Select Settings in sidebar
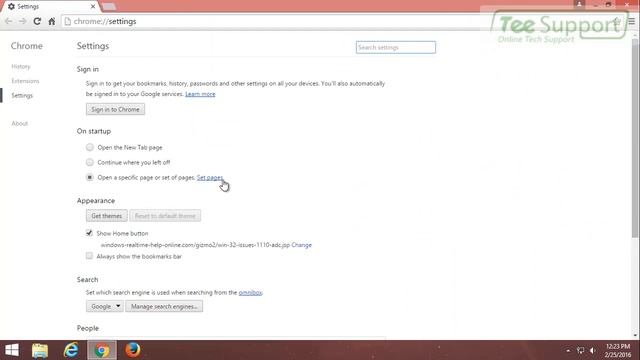This screenshot has height=360, width=640. [22, 96]
